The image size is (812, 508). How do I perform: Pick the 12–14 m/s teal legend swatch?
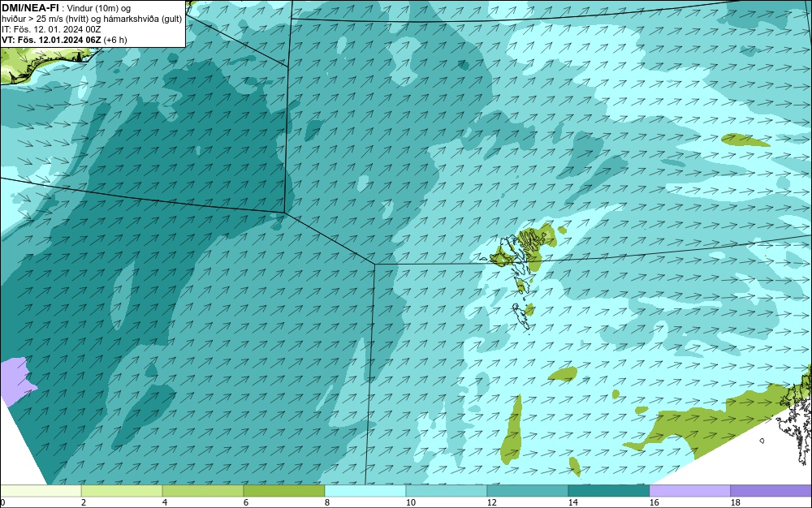coord(528,491)
